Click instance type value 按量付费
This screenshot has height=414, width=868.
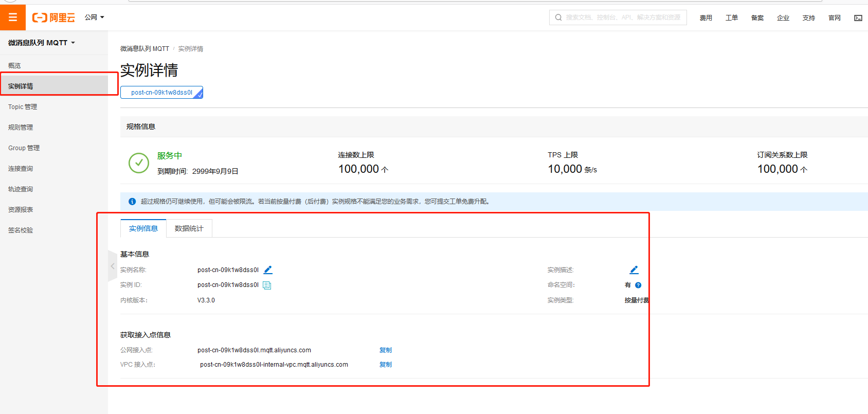637,300
